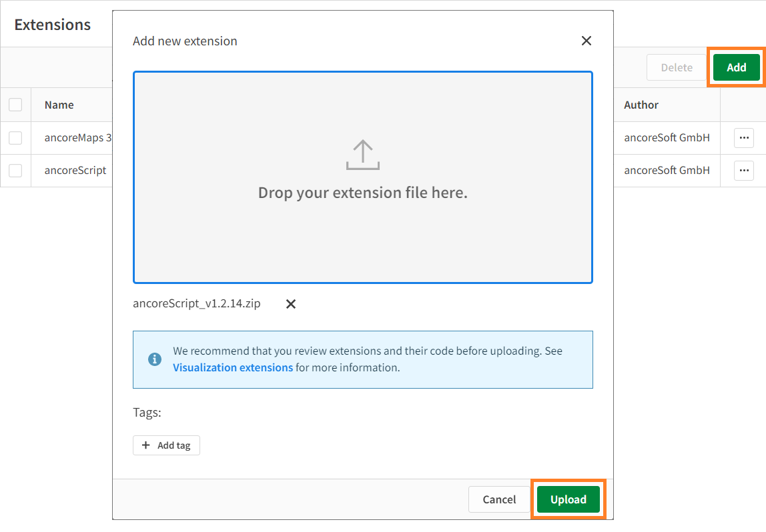The image size is (766, 532).
Task: Check the ancoreMaps row checkbox
Action: [15, 137]
